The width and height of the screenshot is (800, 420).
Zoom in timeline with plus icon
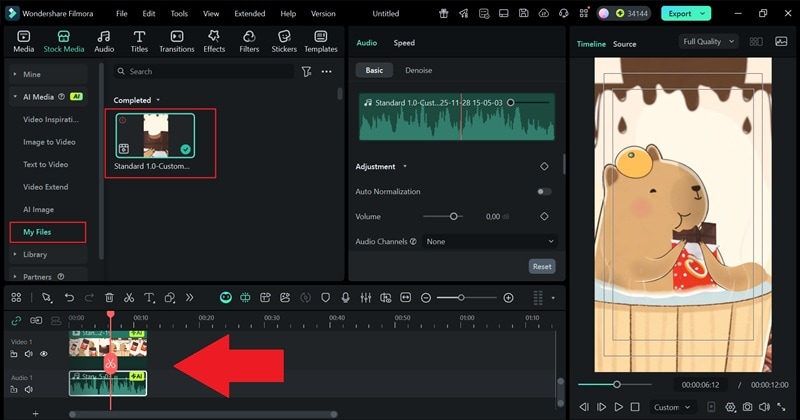508,298
